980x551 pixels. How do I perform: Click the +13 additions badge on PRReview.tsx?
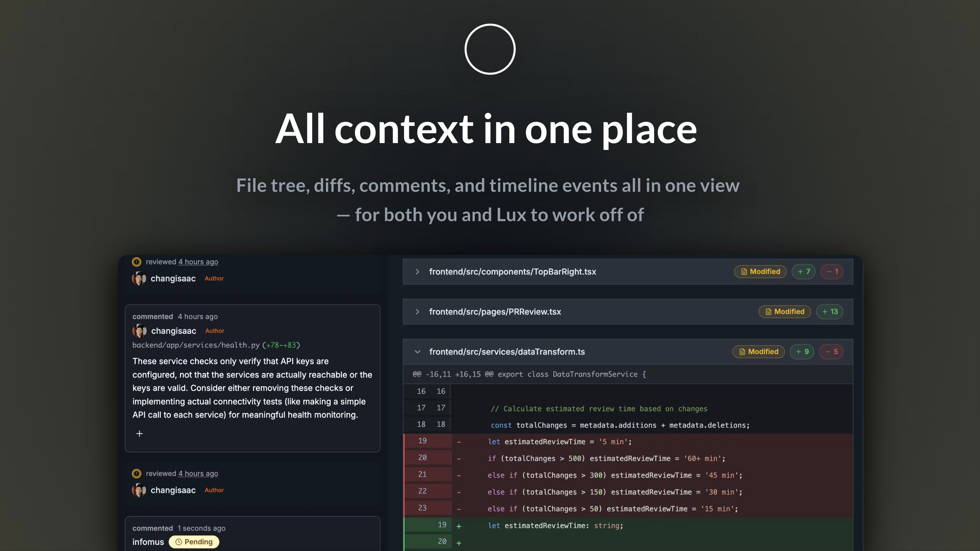829,312
